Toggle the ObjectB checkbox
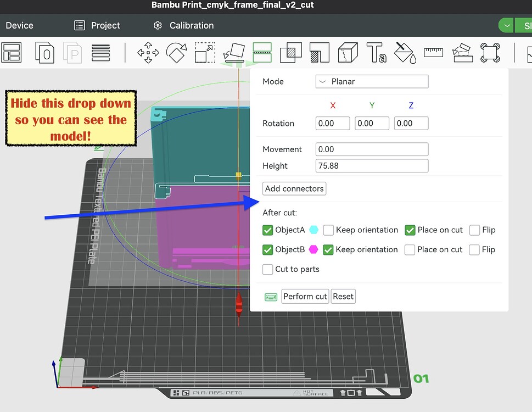Image resolution: width=532 pixels, height=412 pixels. [x=268, y=250]
